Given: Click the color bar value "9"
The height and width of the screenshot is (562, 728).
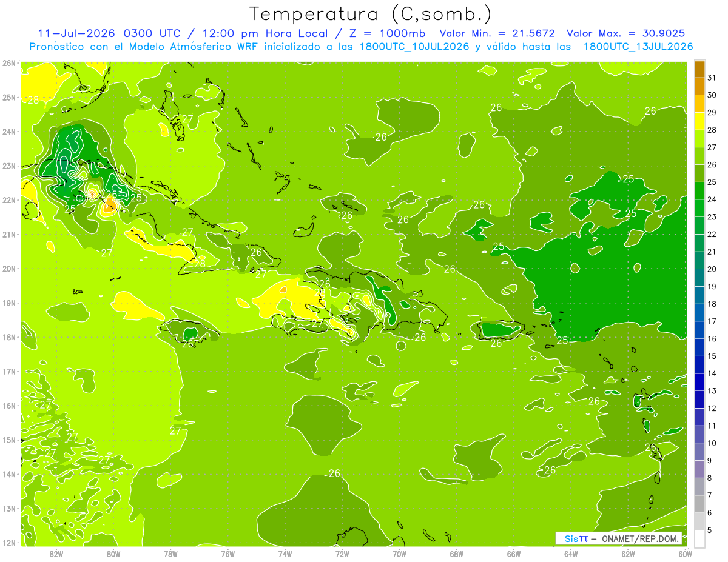Looking at the screenshot, I should point(710,461).
